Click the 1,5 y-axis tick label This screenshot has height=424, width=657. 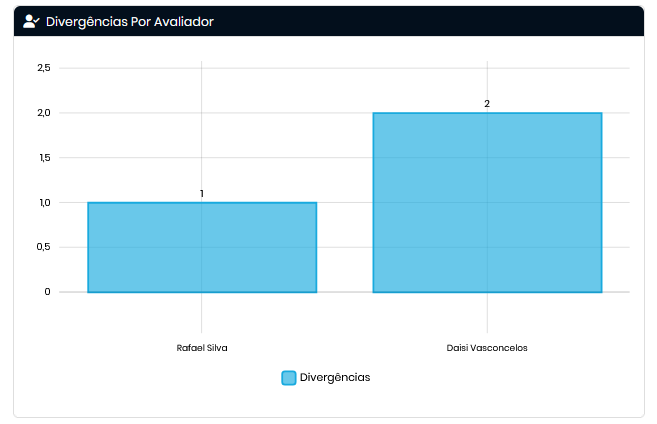43,158
